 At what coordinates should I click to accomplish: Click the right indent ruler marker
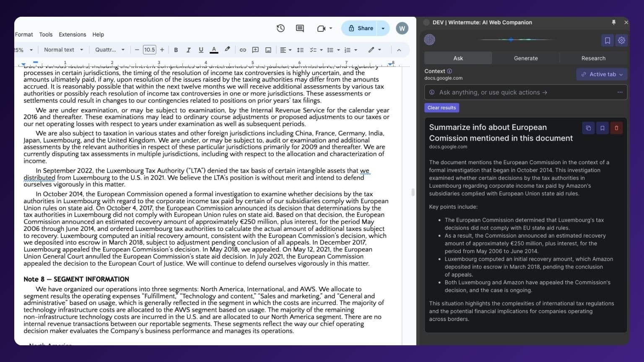(390, 64)
